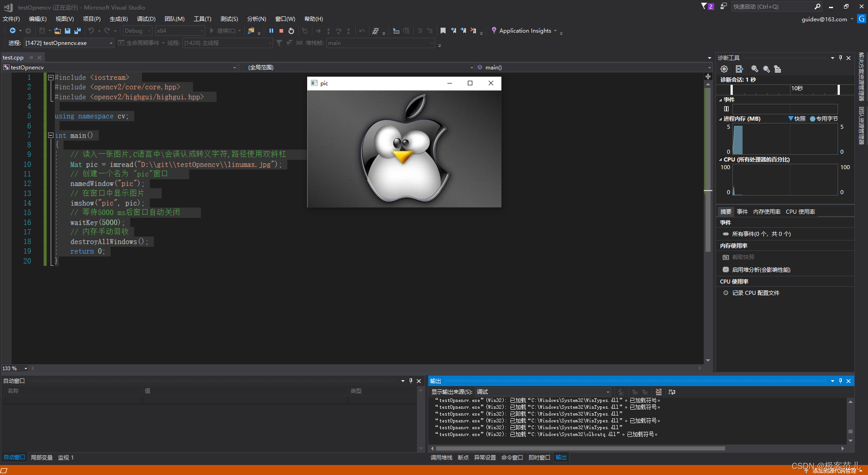Open the output source dropdown showing 调试
The image size is (868, 475).
[x=543, y=392]
